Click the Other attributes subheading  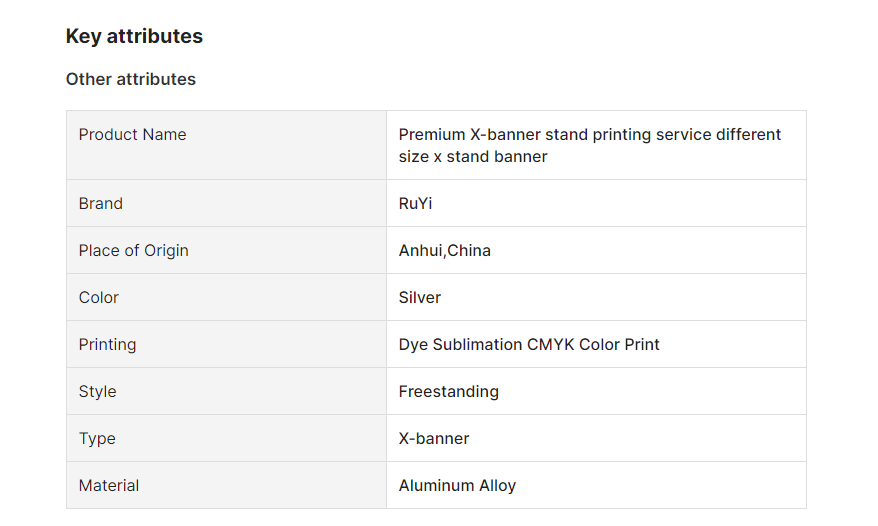pyautogui.click(x=131, y=79)
